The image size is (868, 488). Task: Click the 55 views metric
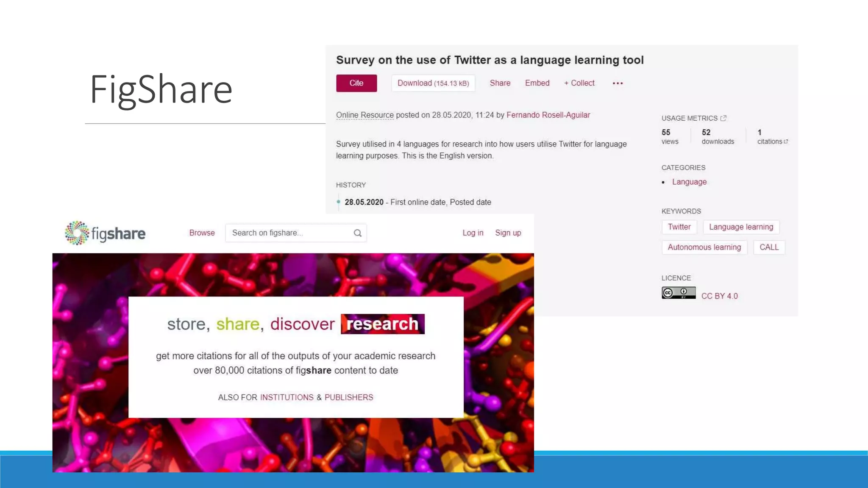coord(670,137)
